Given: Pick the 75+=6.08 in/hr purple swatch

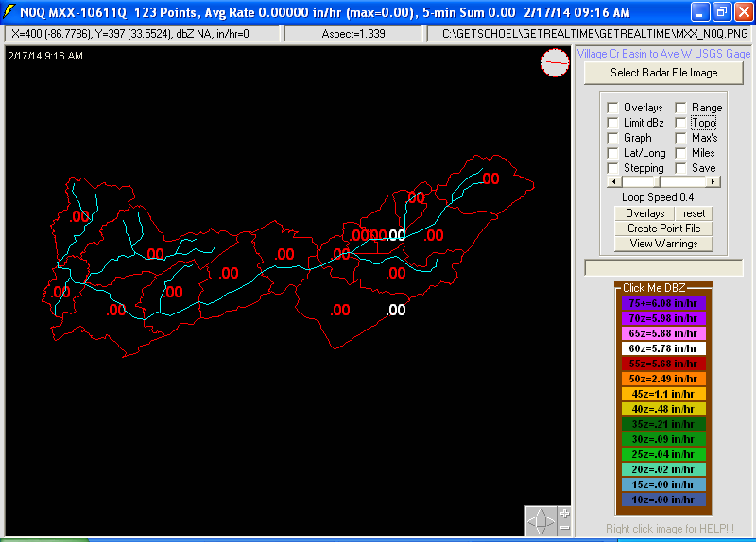Looking at the screenshot, I should 662,303.
